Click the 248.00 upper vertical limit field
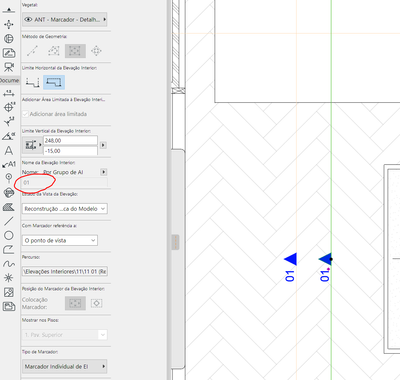This screenshot has height=380, width=400. pos(70,140)
